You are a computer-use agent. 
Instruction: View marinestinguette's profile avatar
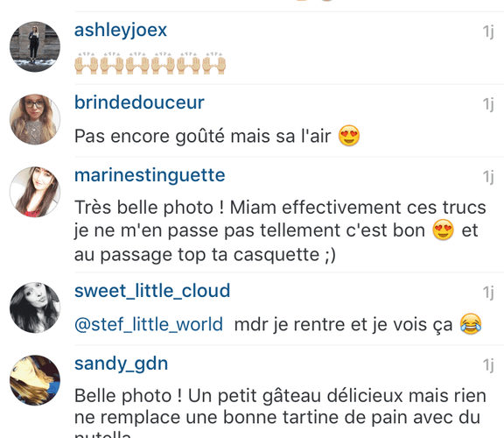(x=35, y=192)
